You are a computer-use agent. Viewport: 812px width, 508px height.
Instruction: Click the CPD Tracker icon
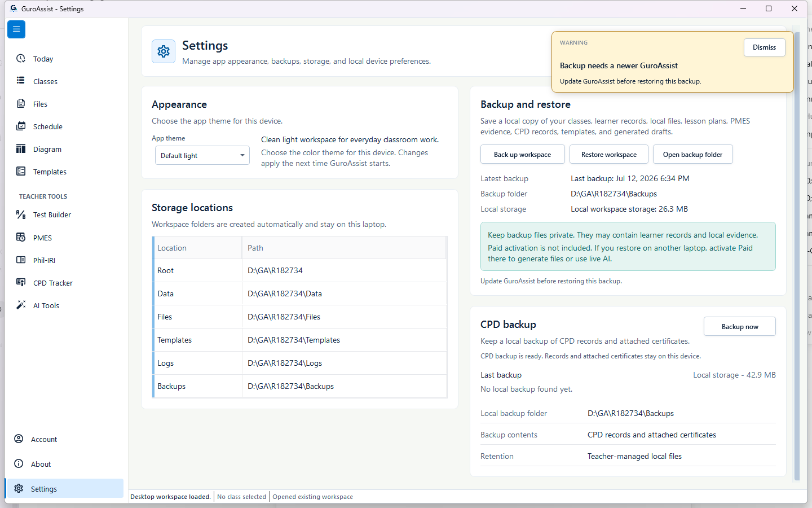pos(21,282)
